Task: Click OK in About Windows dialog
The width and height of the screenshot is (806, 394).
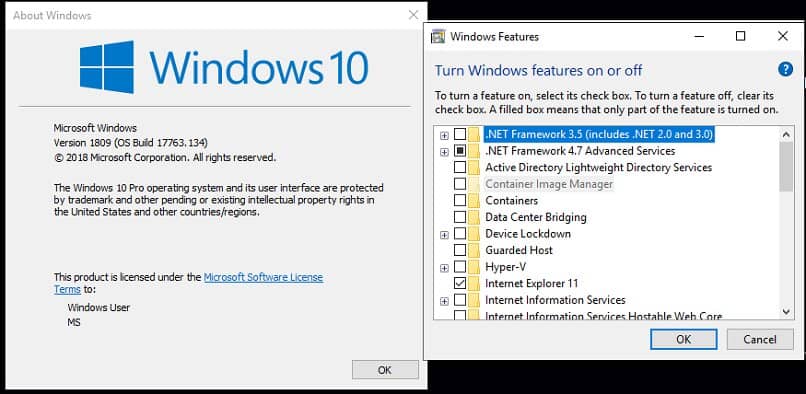Action: 385,370
